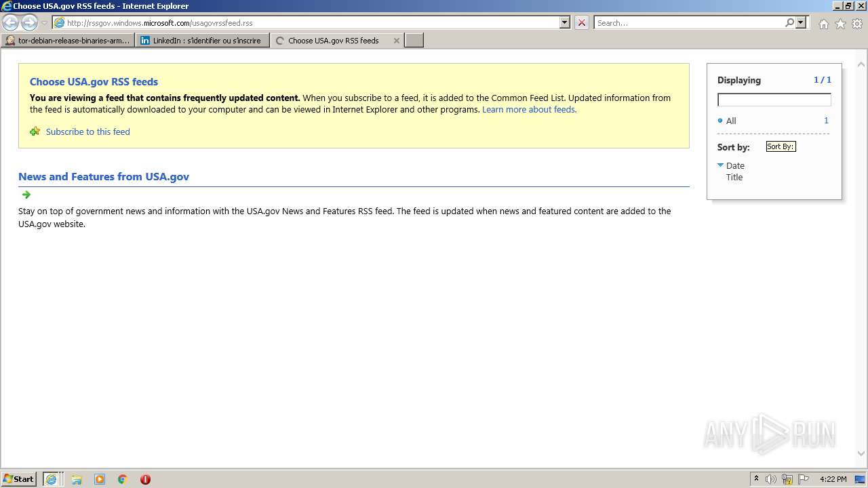
Task: Open Favorites star icon
Action: point(840,24)
